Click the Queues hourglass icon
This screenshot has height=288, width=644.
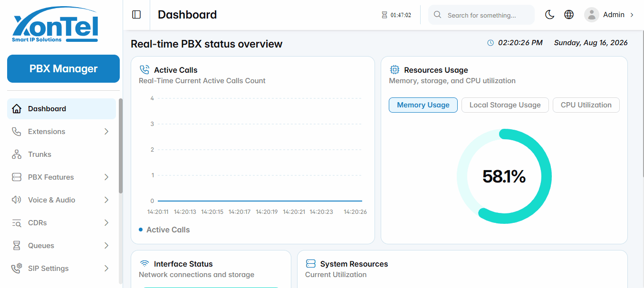coord(17,246)
